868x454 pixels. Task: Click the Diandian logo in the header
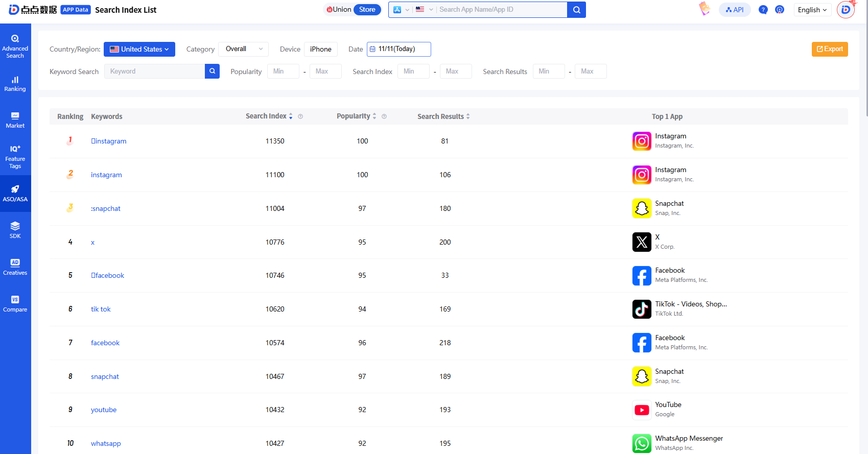[x=33, y=10]
